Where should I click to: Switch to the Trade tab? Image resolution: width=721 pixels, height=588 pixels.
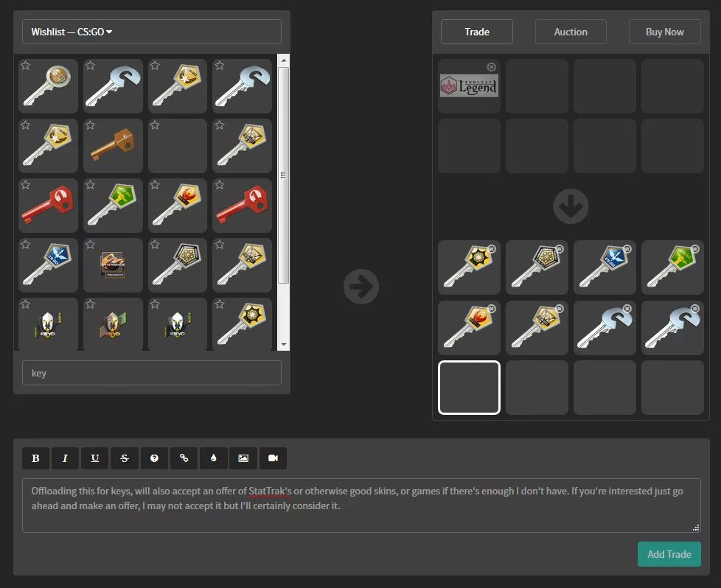[477, 32]
